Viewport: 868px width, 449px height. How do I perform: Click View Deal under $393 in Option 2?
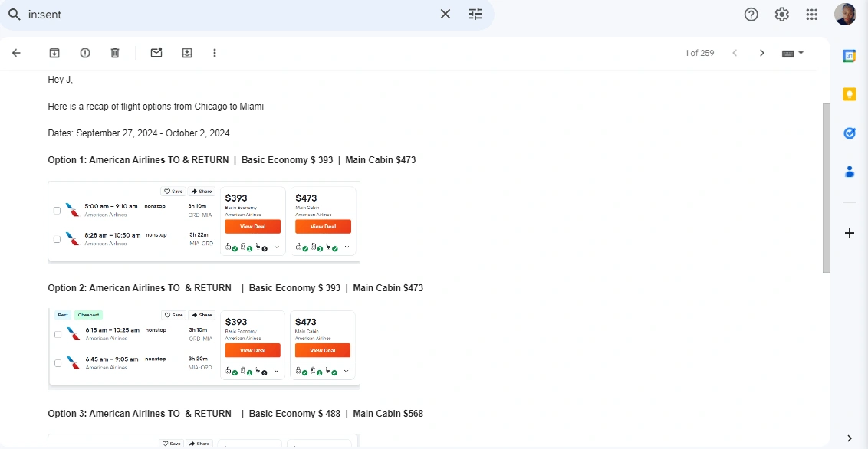tap(252, 350)
